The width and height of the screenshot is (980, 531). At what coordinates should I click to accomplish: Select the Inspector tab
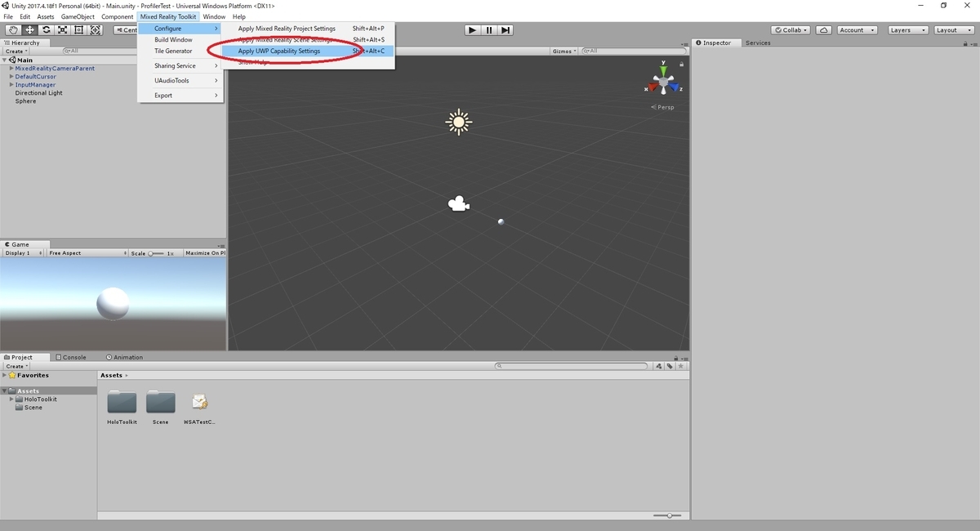[x=716, y=42]
